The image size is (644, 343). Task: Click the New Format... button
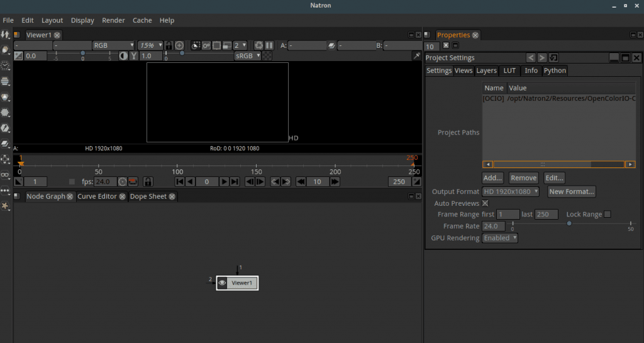point(571,191)
